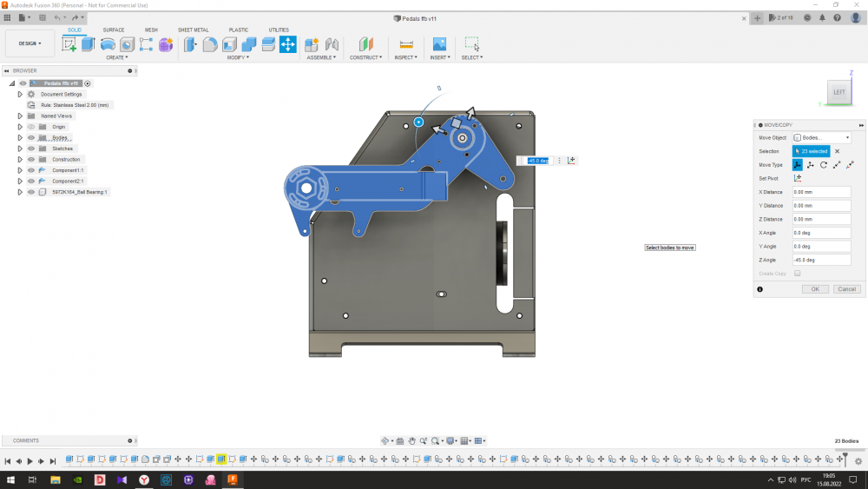The width and height of the screenshot is (868, 489).
Task: Switch to the Sheet Metal tab
Action: (x=193, y=30)
